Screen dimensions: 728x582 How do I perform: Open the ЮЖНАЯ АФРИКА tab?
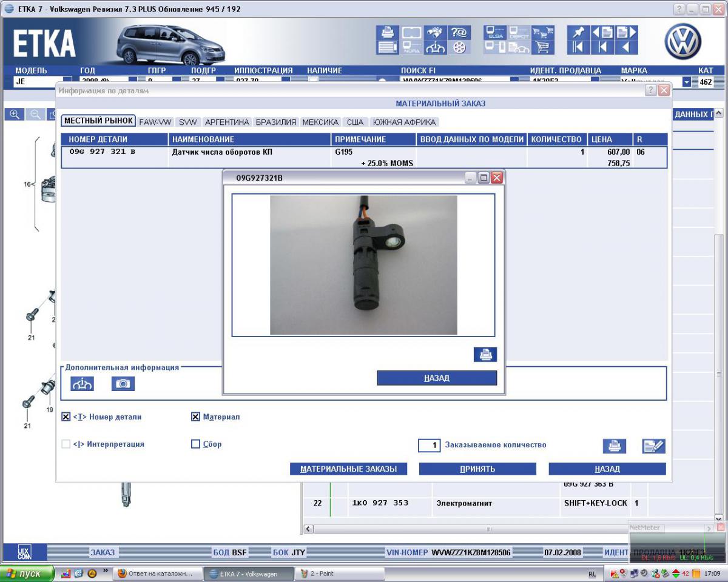coord(405,122)
